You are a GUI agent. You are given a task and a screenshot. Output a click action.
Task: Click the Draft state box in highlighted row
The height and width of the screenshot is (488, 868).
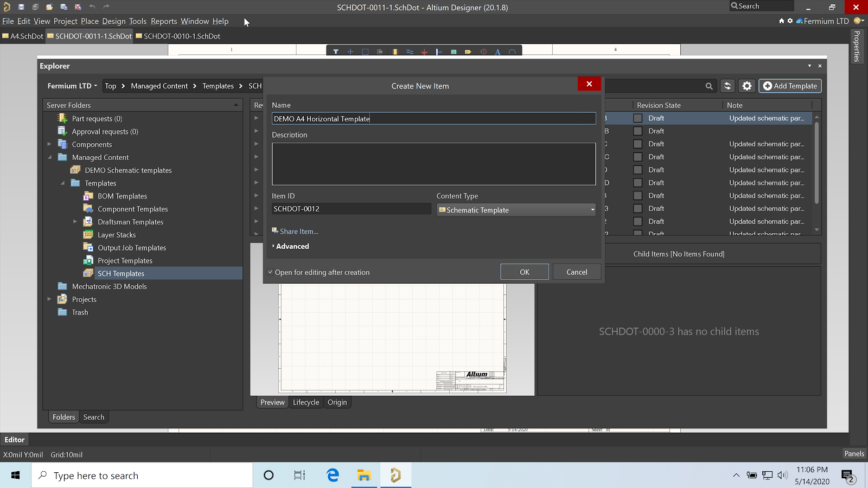tap(638, 118)
